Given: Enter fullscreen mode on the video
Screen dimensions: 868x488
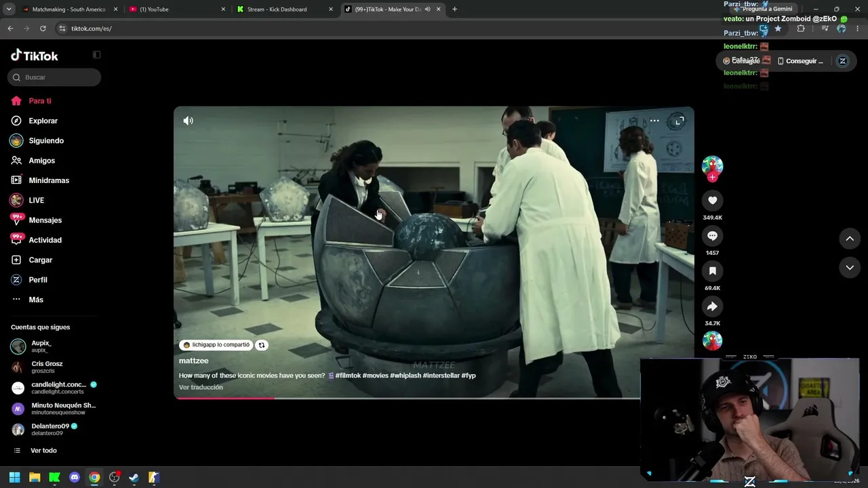Looking at the screenshot, I should tap(679, 121).
